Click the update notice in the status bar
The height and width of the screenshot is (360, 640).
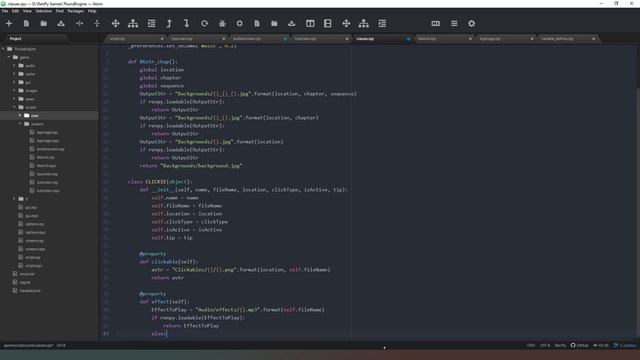pyautogui.click(x=625, y=345)
